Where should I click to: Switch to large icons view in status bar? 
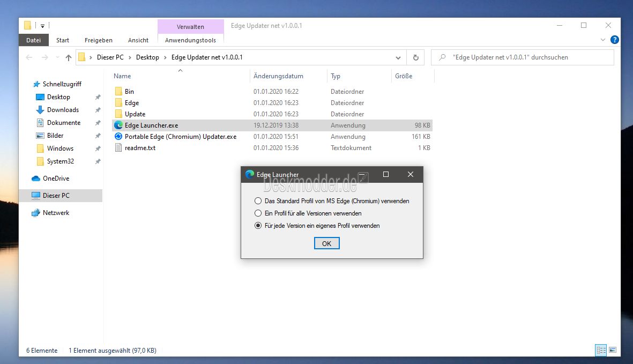(613, 350)
